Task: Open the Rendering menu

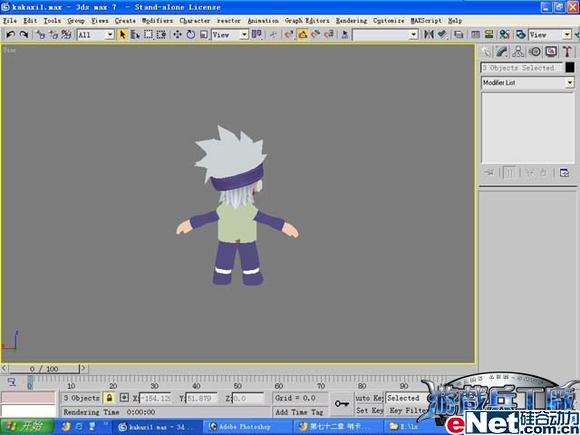Action: pyautogui.click(x=351, y=21)
